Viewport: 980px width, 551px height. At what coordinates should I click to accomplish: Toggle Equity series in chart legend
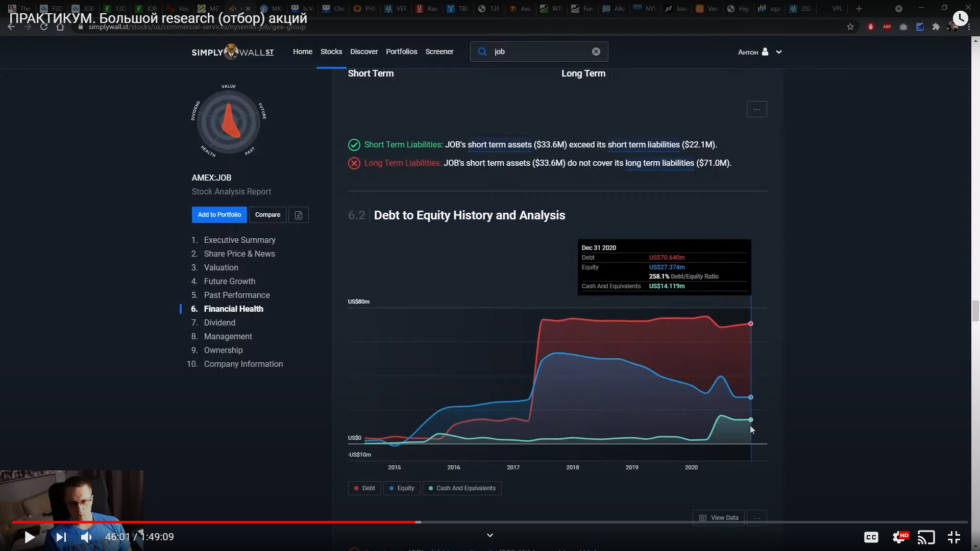click(x=402, y=488)
